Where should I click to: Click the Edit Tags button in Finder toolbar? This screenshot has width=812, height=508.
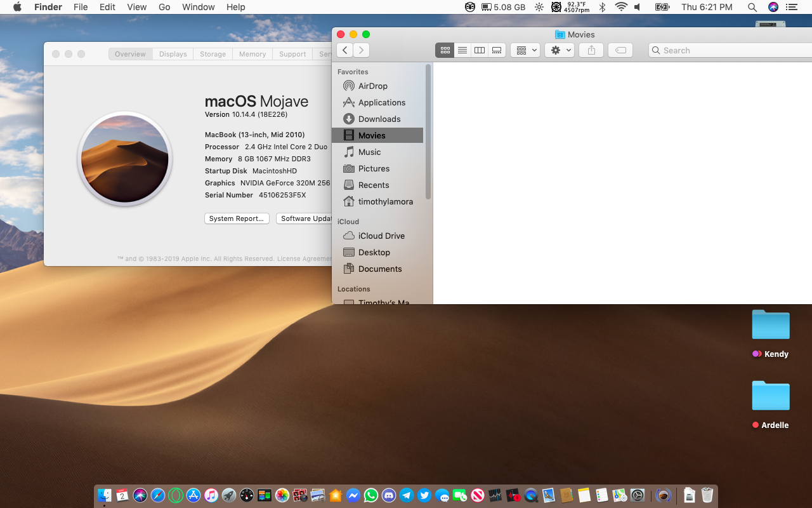[620, 50]
